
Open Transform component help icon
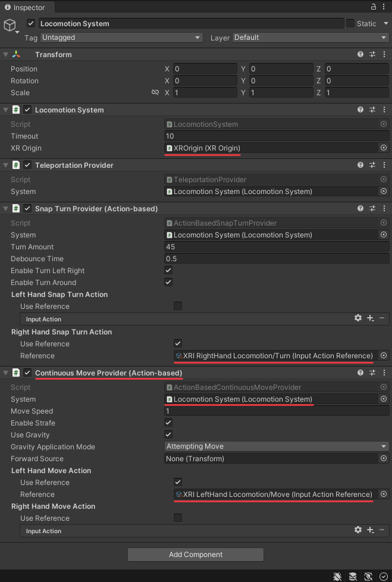click(x=360, y=54)
